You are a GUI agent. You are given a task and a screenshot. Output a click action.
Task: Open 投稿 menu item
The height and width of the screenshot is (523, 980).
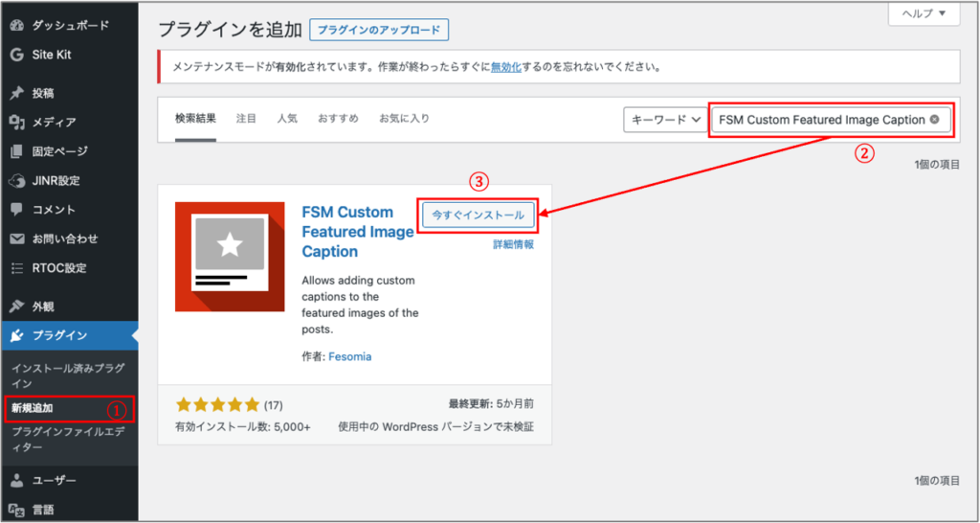[70, 93]
